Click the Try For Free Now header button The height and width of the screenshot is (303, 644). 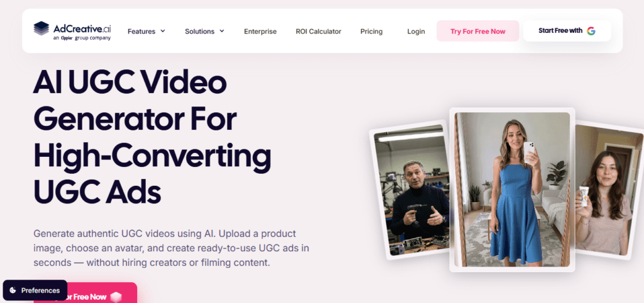click(x=478, y=31)
